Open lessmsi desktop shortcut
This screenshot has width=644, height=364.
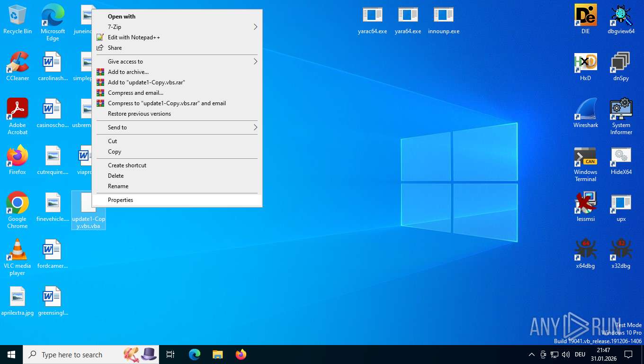[x=586, y=207]
